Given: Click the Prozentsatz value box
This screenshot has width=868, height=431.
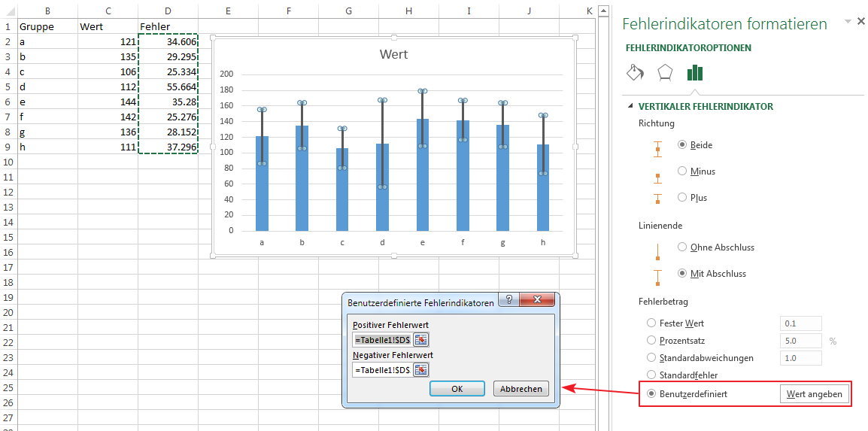Looking at the screenshot, I should coord(800,340).
